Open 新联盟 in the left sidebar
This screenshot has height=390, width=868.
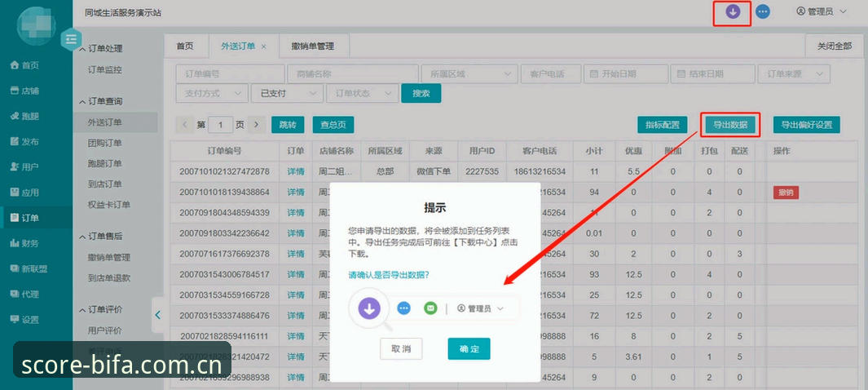click(29, 268)
